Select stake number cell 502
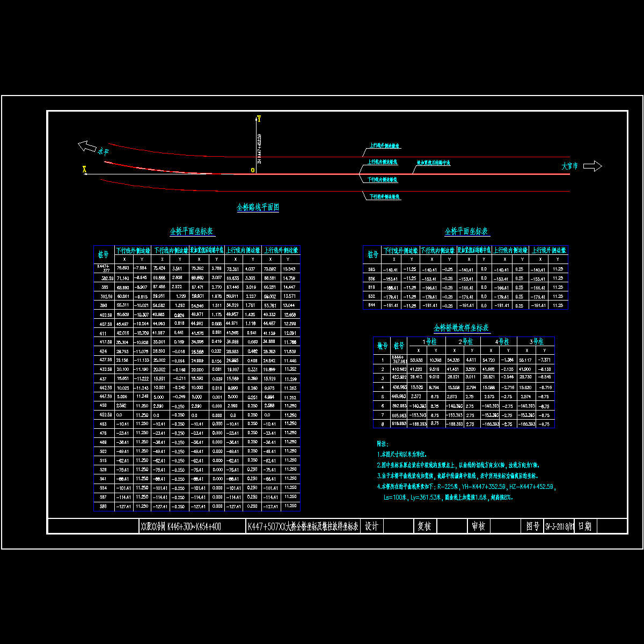644x644 pixels. (x=104, y=451)
